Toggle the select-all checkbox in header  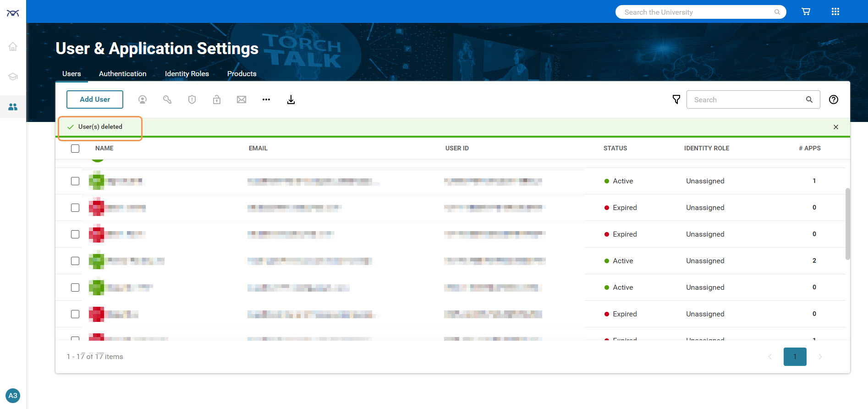(x=75, y=149)
